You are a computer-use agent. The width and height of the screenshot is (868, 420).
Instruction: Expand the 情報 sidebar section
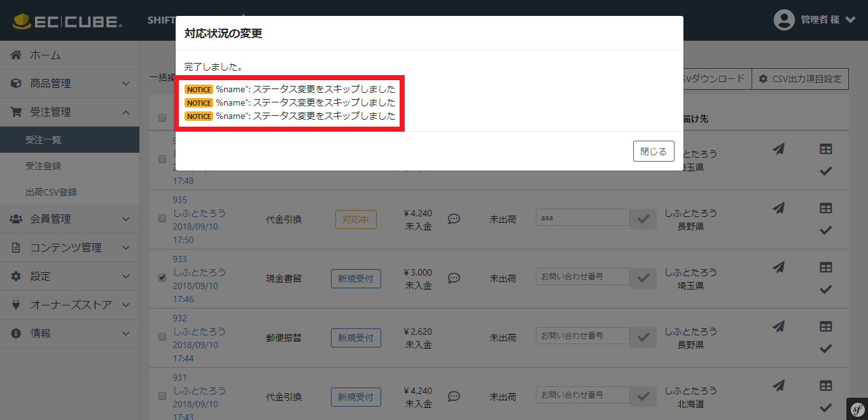click(69, 333)
